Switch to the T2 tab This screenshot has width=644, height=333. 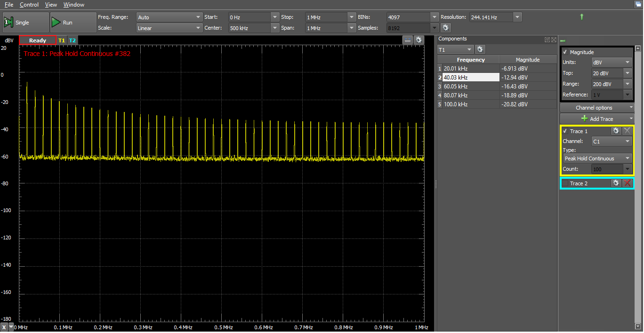(x=72, y=40)
